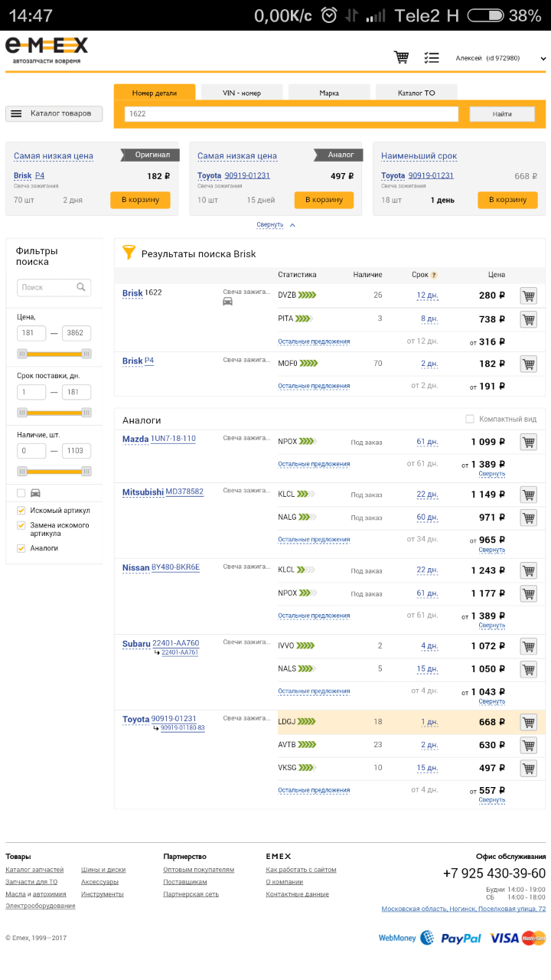The width and height of the screenshot is (551, 980).
Task: Add the MOFO offer at 182 ₽ to cart
Action: (528, 364)
